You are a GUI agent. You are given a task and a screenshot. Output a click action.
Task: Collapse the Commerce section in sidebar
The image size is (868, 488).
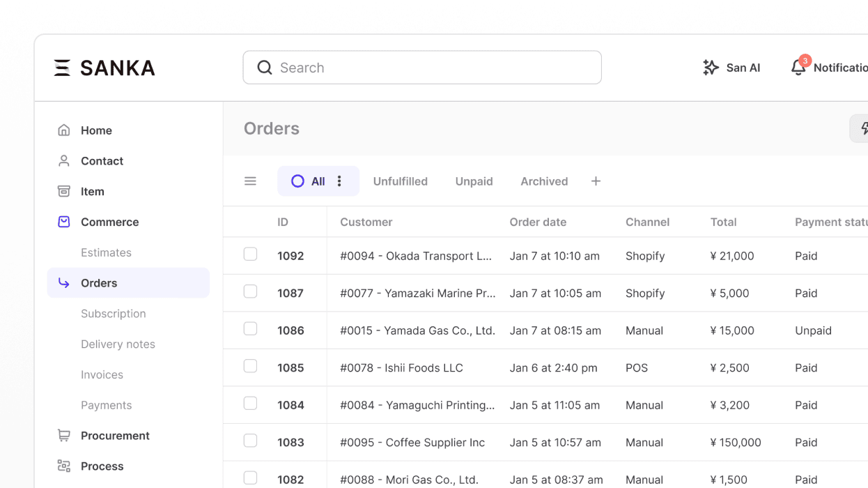tap(109, 222)
